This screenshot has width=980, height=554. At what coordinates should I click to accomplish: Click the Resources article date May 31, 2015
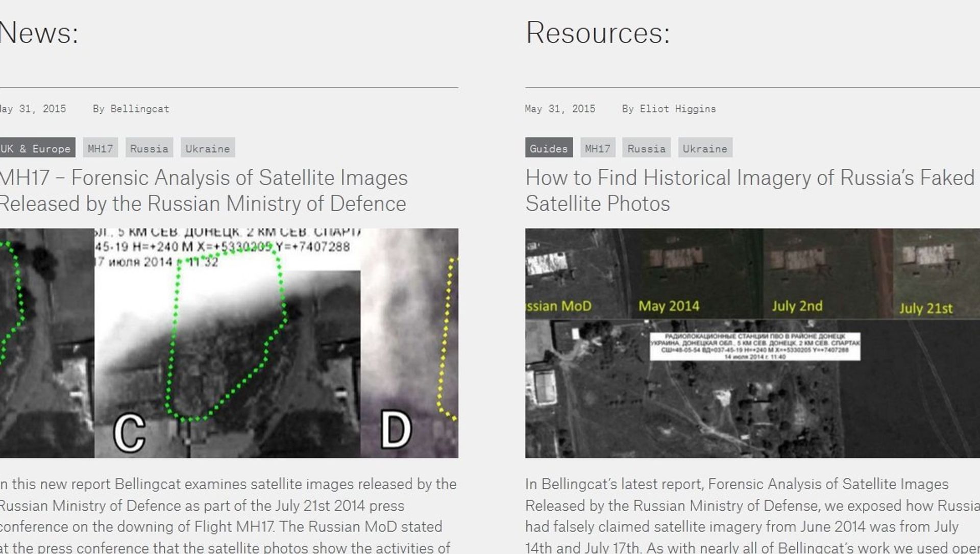560,109
